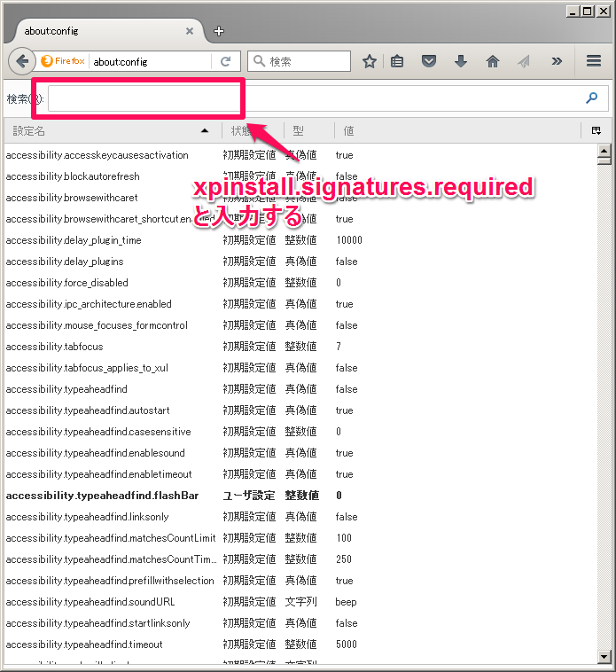The width and height of the screenshot is (616, 672).
Task: Open the downloads arrow icon
Action: click(461, 62)
